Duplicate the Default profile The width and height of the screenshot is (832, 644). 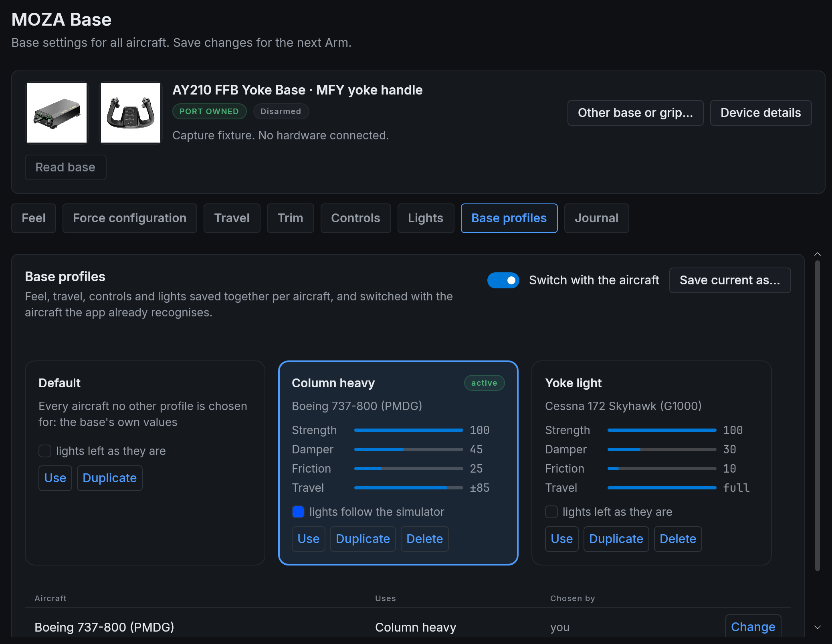tap(110, 478)
